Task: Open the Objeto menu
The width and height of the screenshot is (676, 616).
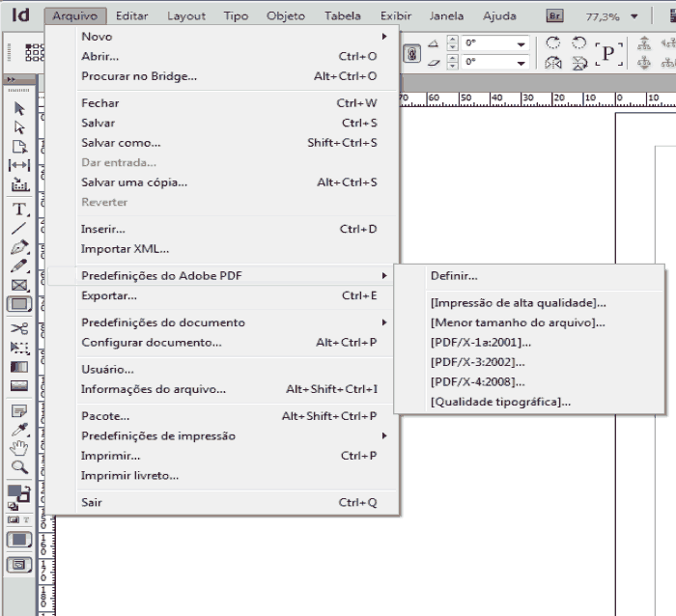Action: pyautogui.click(x=286, y=16)
